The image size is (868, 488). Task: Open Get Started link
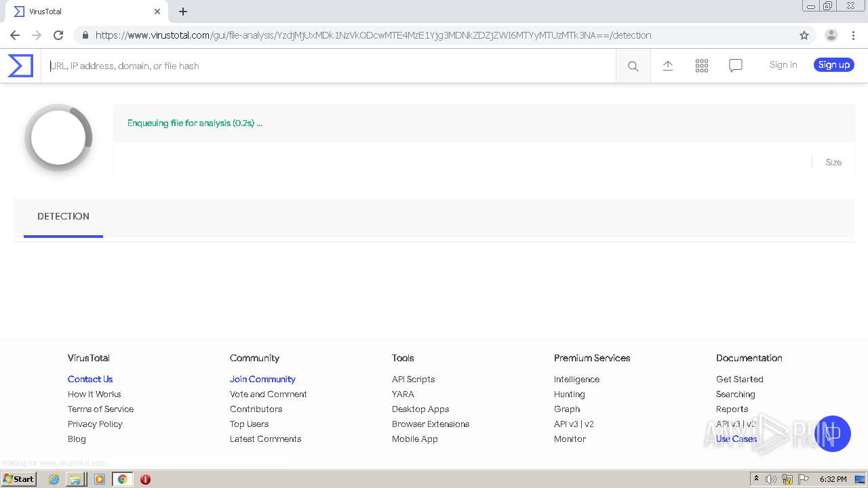pos(739,380)
